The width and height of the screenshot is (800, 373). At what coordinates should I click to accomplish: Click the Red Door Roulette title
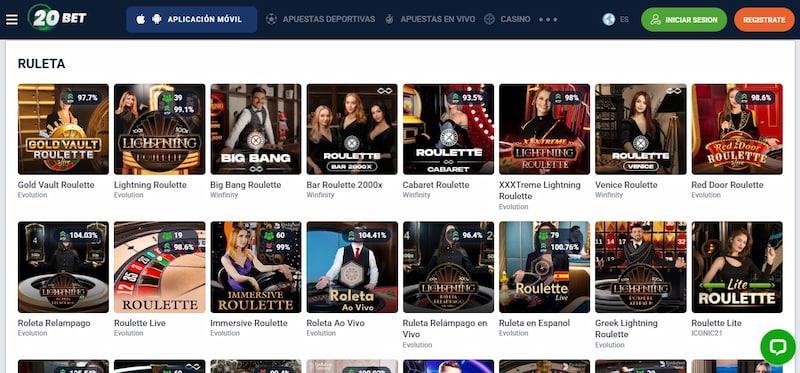coord(728,185)
